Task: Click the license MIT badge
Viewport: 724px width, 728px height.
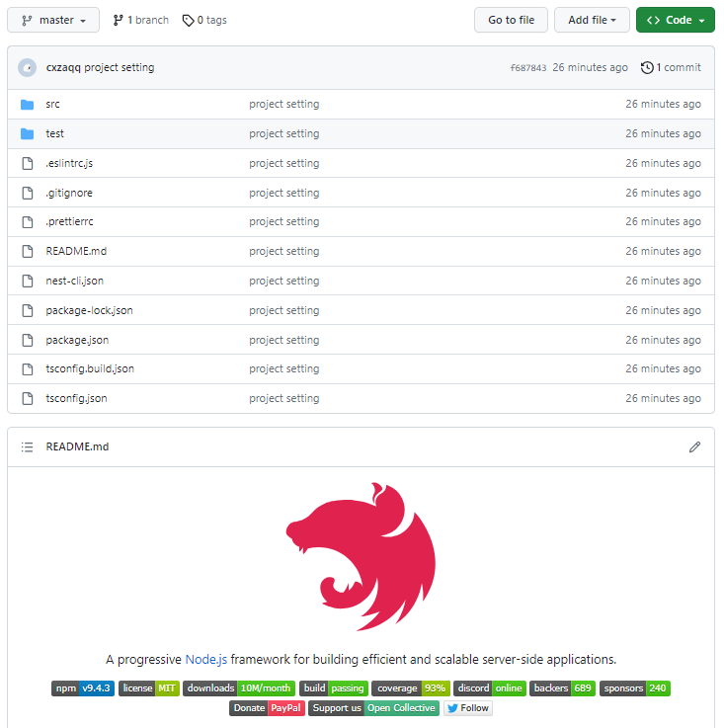Action: 149,688
